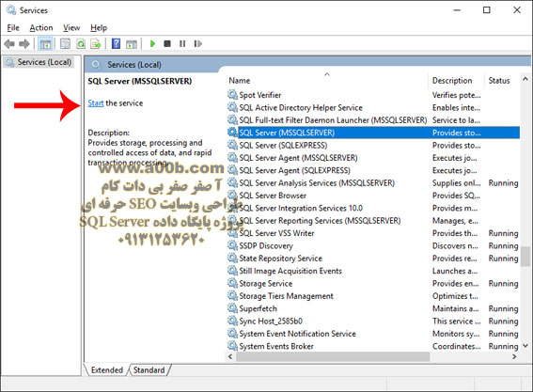
Task: Select System Event Notification Service row
Action: click(373, 334)
